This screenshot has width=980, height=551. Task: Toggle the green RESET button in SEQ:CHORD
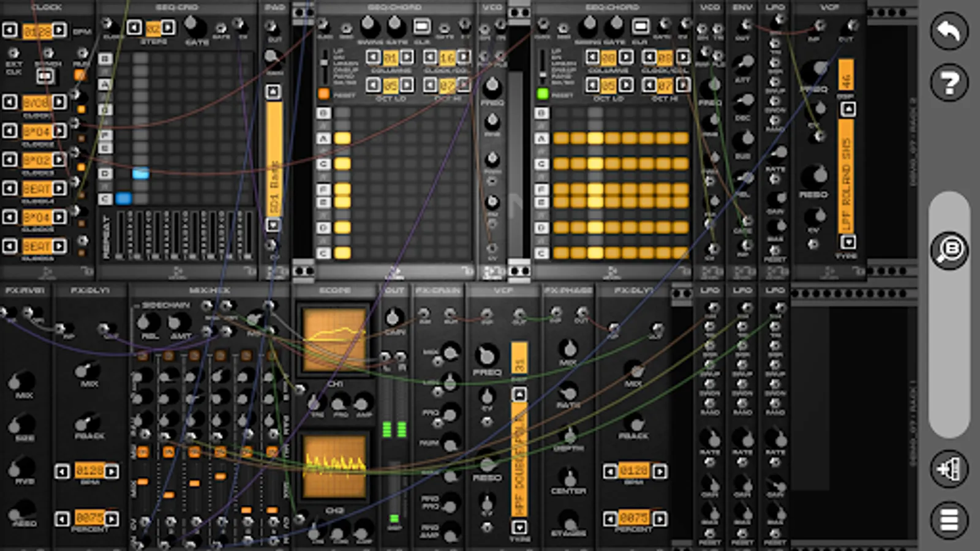(x=542, y=94)
